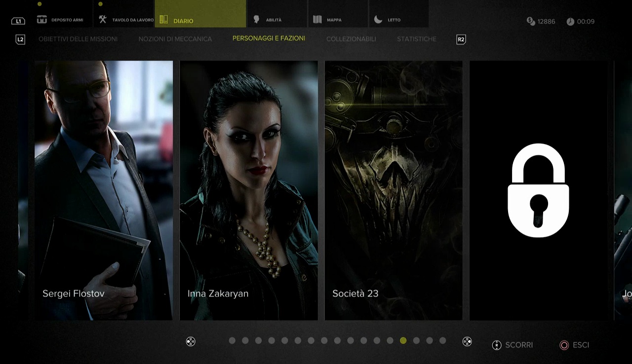Image resolution: width=632 pixels, height=364 pixels.
Task: Select the highlighted yellow page dot
Action: (x=403, y=340)
